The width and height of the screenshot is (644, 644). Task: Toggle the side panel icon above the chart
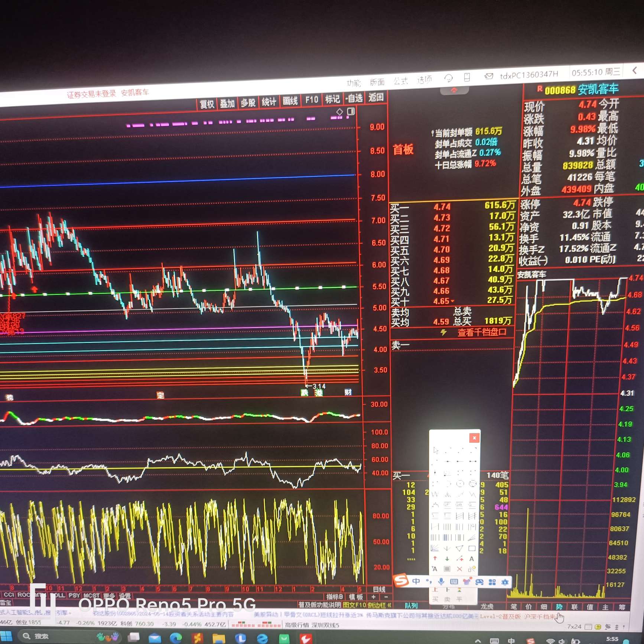click(x=351, y=111)
